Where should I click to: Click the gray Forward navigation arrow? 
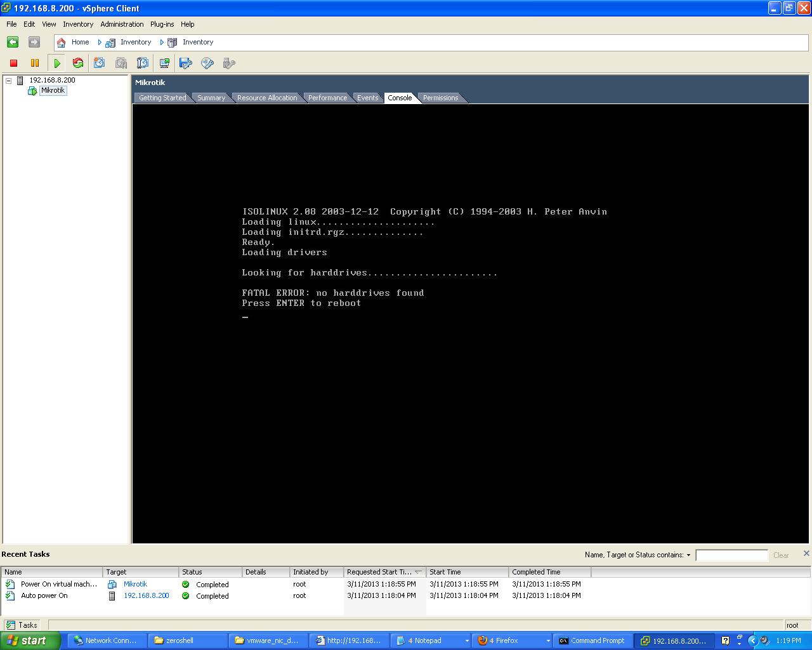coord(34,42)
